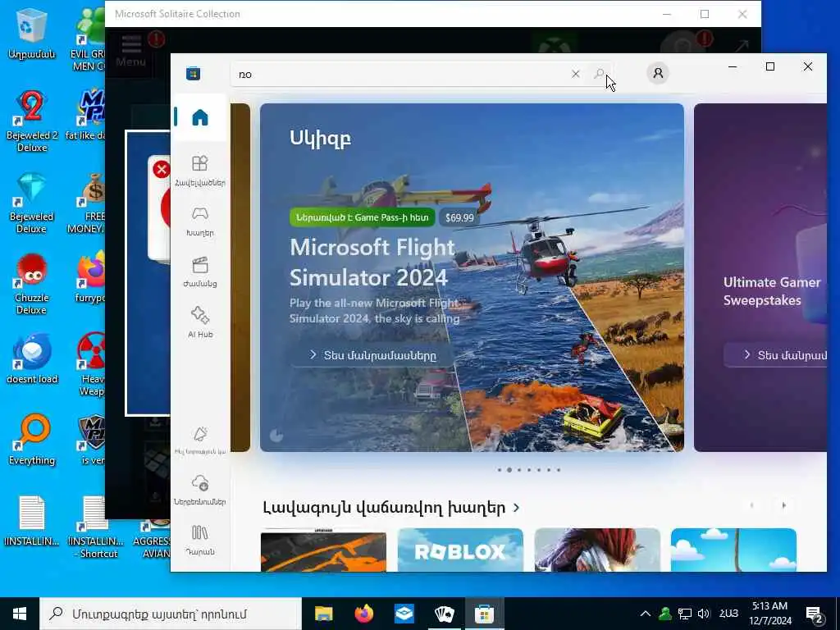Open the notification action center

click(815, 614)
